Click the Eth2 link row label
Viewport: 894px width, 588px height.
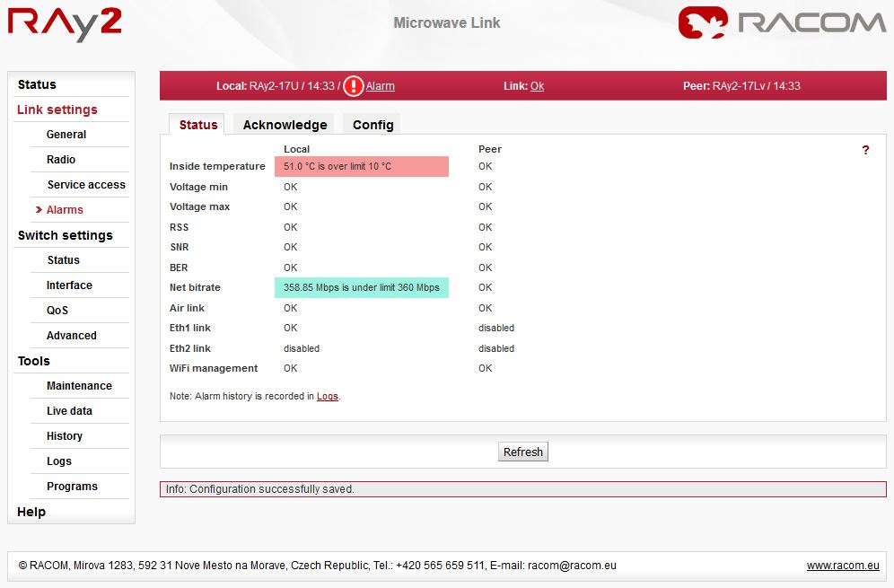[x=190, y=348]
